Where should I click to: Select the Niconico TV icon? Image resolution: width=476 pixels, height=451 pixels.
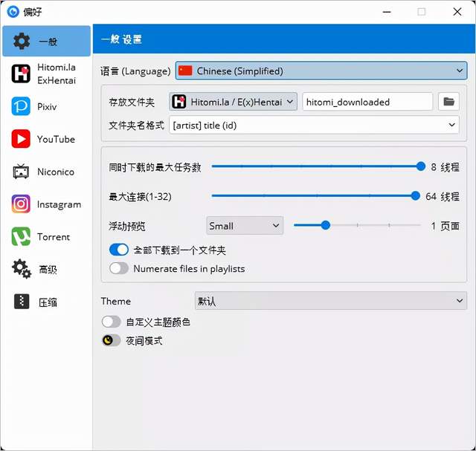[x=21, y=172]
